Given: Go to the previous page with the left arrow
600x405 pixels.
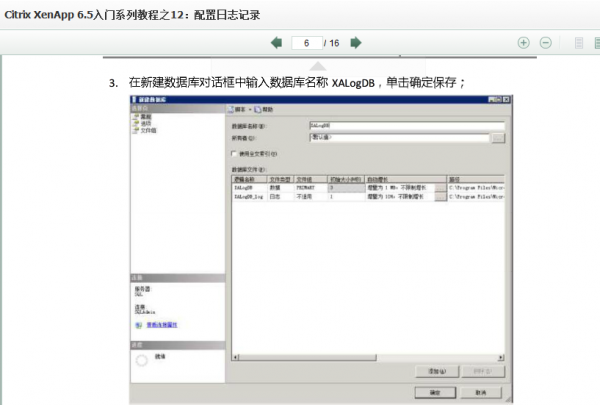Looking at the screenshot, I should point(276,43).
